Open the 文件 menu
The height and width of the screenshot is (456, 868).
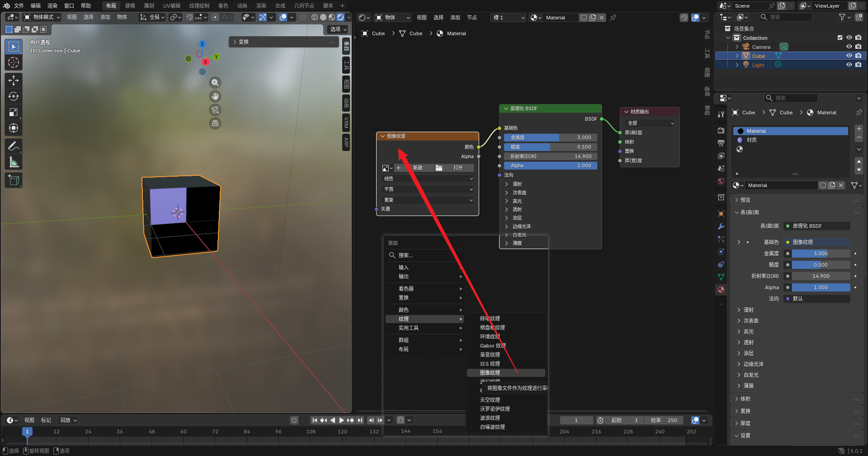[19, 6]
